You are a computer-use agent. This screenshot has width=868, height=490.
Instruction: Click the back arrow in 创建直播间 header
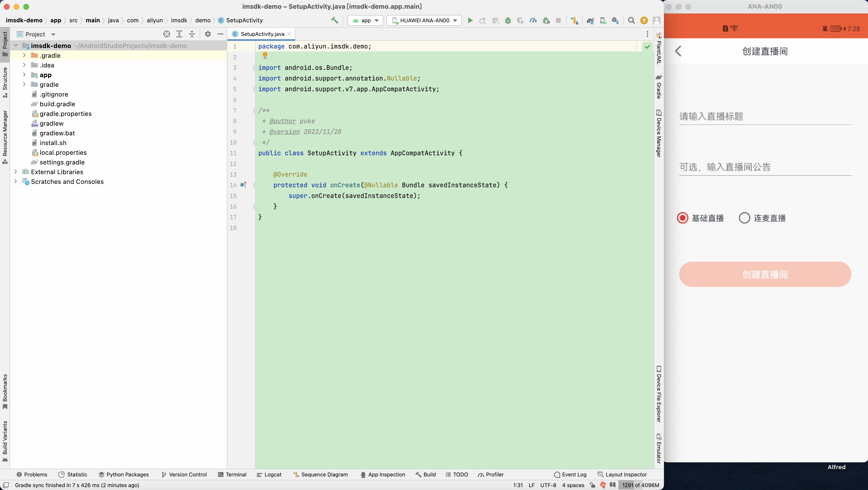[678, 51]
